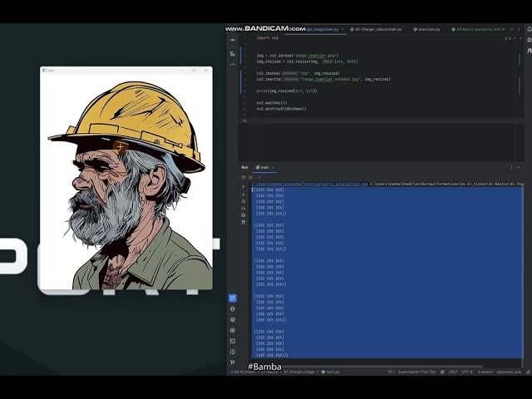532x399 pixels.
Task: Click Up the stack trace arrow
Action: tap(244, 187)
